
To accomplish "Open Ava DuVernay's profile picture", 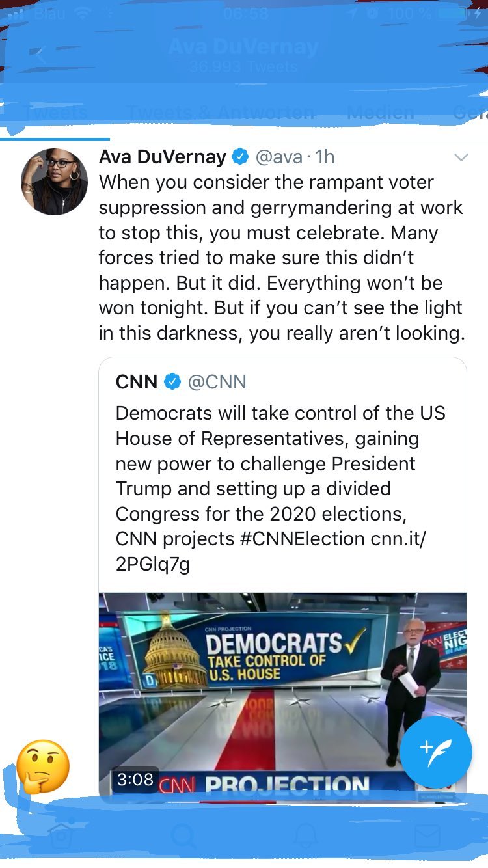I will [x=54, y=182].
